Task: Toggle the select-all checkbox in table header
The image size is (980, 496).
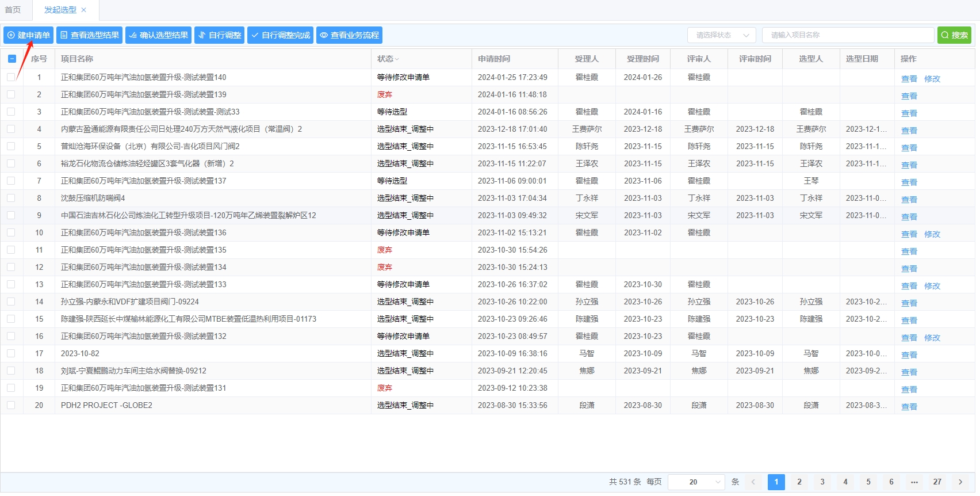Action: pyautogui.click(x=12, y=59)
